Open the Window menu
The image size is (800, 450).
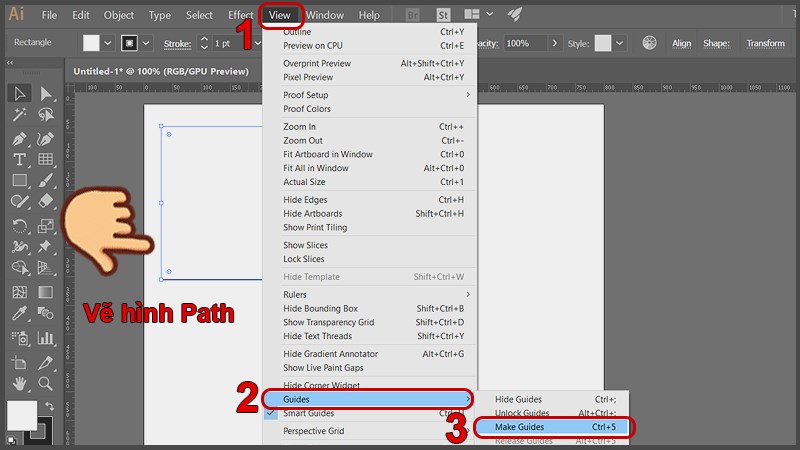[324, 15]
